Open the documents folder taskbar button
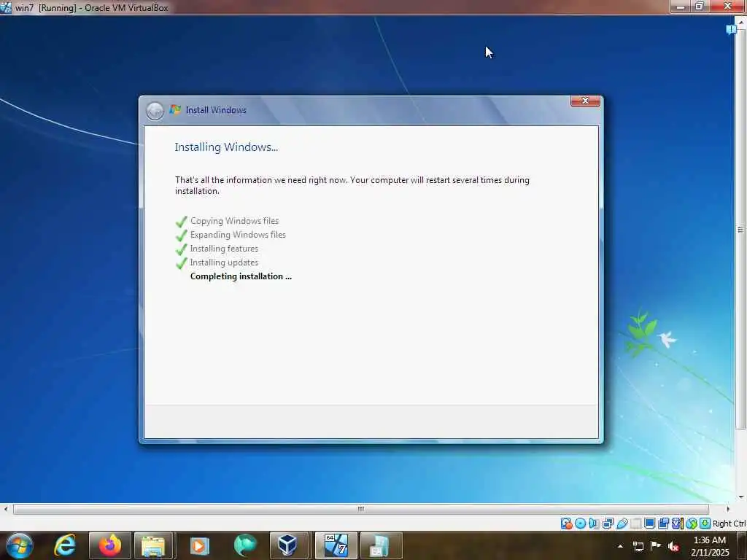The width and height of the screenshot is (747, 560). [381, 545]
